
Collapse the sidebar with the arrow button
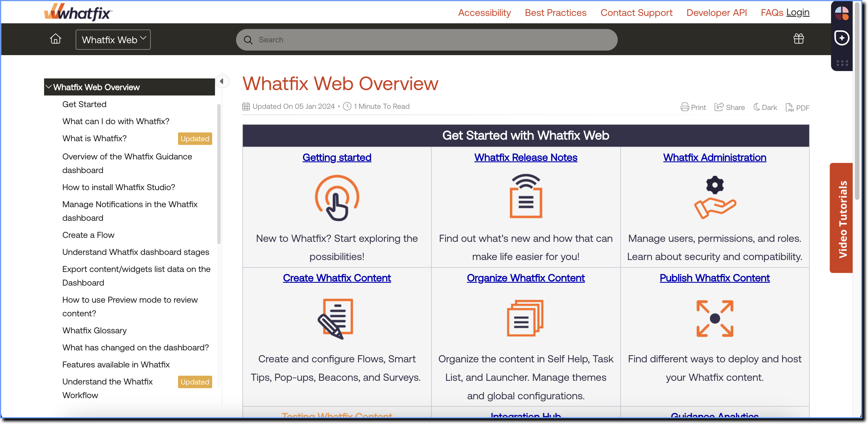(x=222, y=81)
